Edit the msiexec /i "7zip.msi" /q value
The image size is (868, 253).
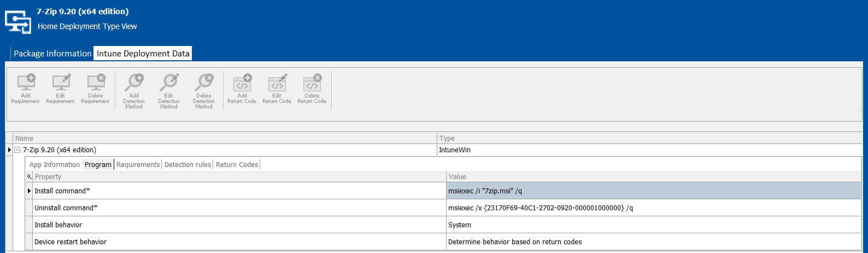click(x=654, y=191)
